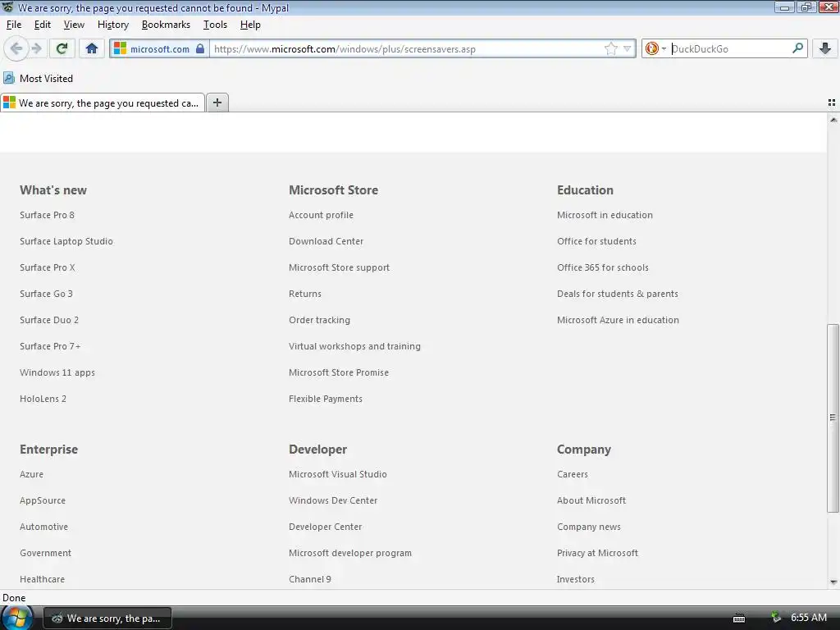Open the Downloads arrow button
The height and width of the screenshot is (630, 840).
point(825,48)
